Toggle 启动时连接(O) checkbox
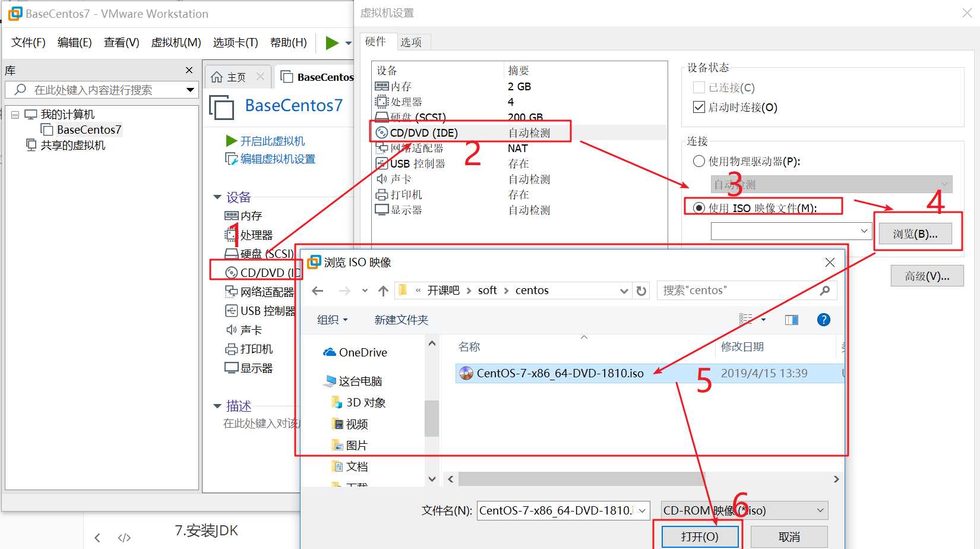 [x=699, y=107]
